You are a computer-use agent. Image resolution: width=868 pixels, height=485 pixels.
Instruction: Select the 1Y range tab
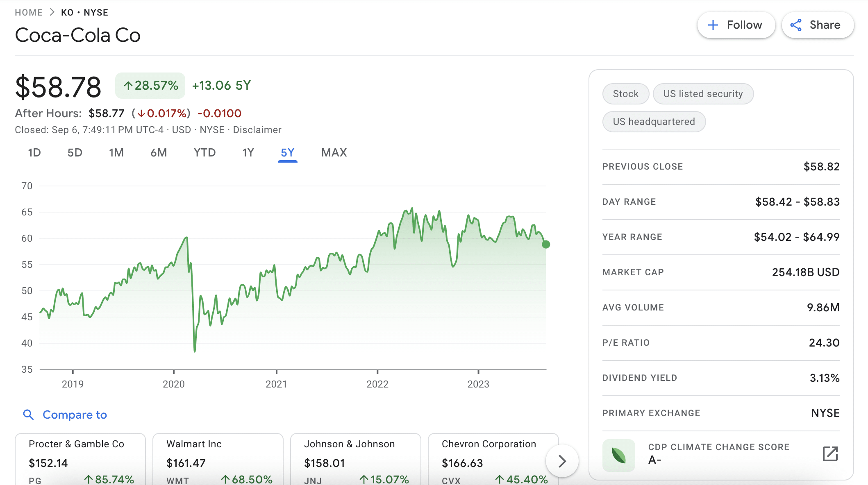[248, 153]
